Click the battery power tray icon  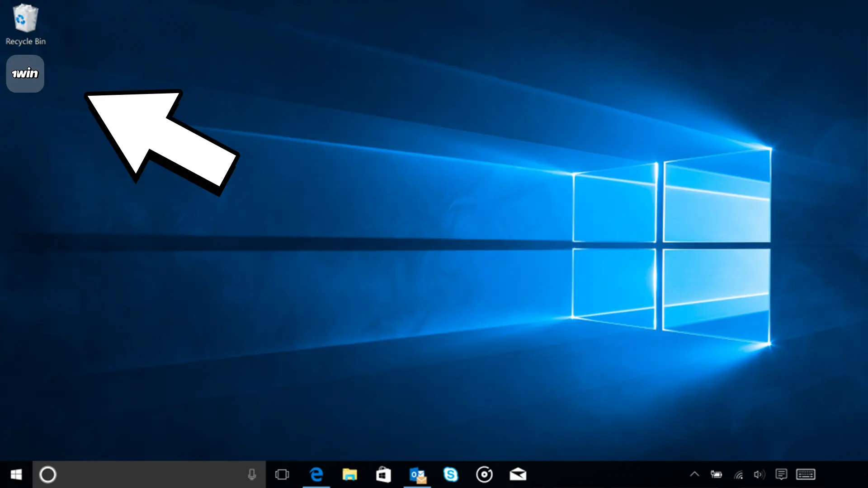[716, 474]
